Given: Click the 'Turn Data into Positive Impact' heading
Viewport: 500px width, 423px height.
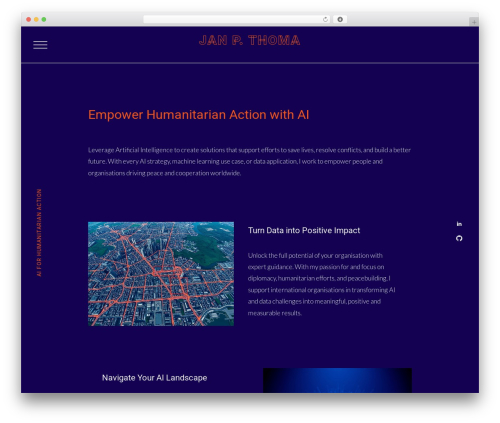Looking at the screenshot, I should point(304,230).
